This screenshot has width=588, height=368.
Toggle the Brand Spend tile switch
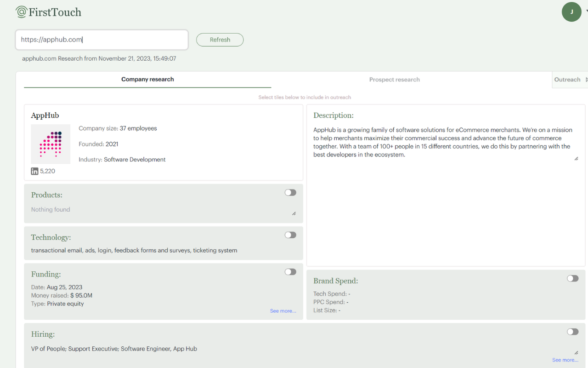(x=572, y=278)
